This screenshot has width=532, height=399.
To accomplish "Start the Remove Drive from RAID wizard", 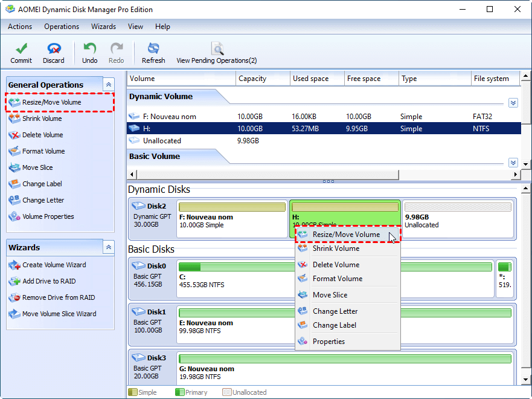I will [51, 297].
